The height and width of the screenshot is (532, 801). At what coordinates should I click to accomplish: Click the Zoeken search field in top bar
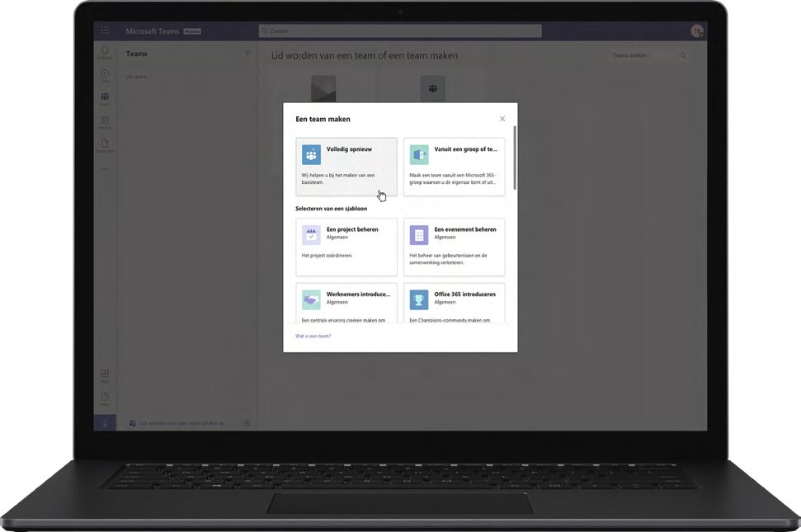pos(400,31)
